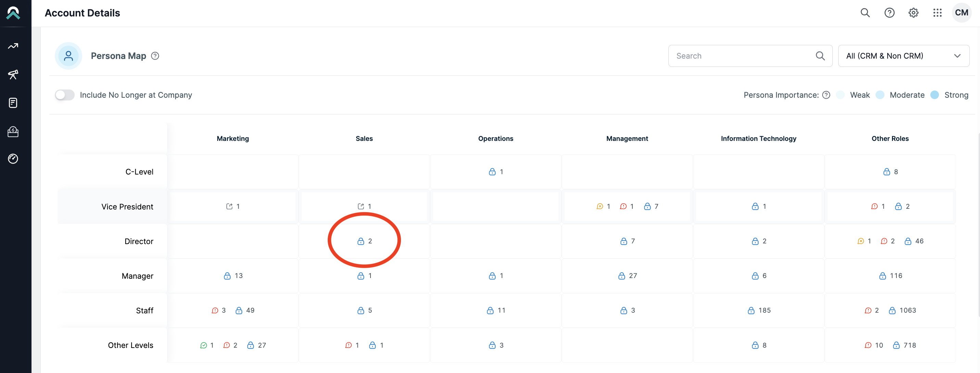This screenshot has height=373, width=980.
Task: Click export icon in Vice President Sales
Action: tap(361, 206)
